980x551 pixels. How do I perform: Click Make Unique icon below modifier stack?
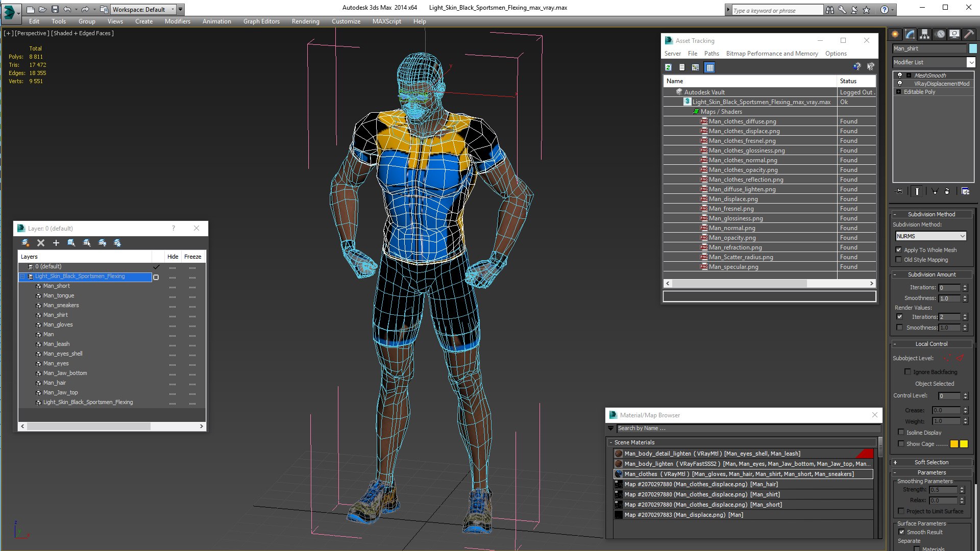[x=935, y=191]
